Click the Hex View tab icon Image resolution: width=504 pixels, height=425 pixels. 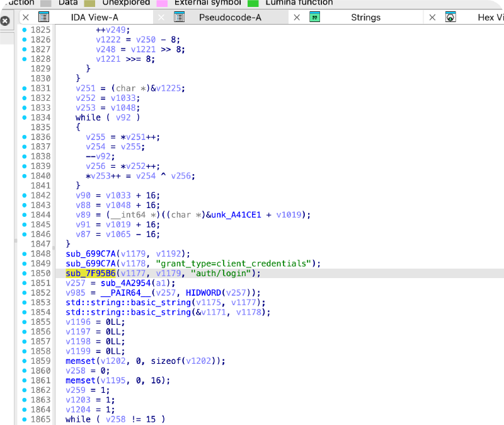coord(450,17)
